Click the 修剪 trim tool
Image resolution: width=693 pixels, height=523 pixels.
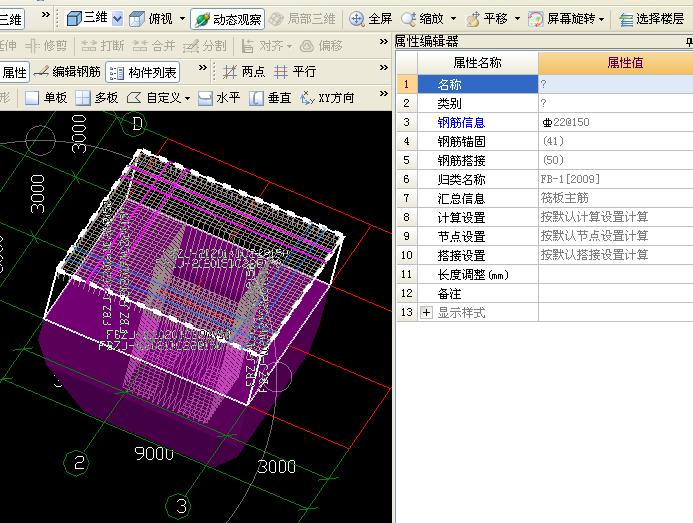pos(46,46)
